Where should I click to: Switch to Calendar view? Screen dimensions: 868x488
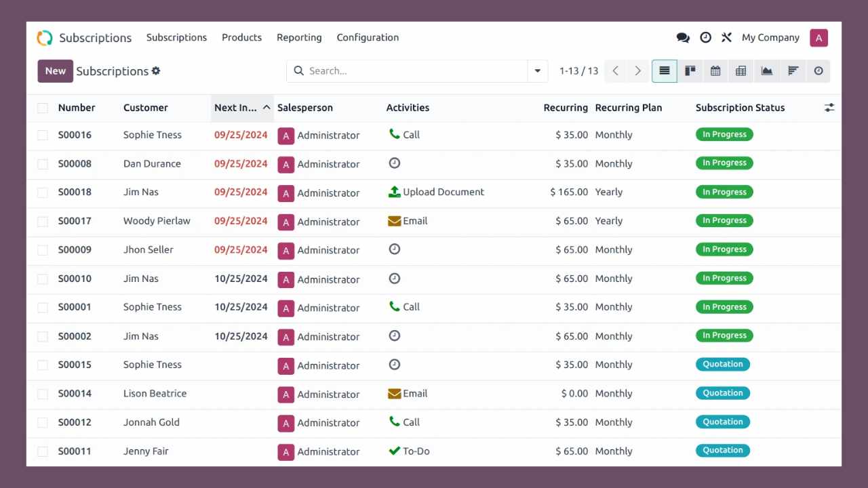coord(715,71)
